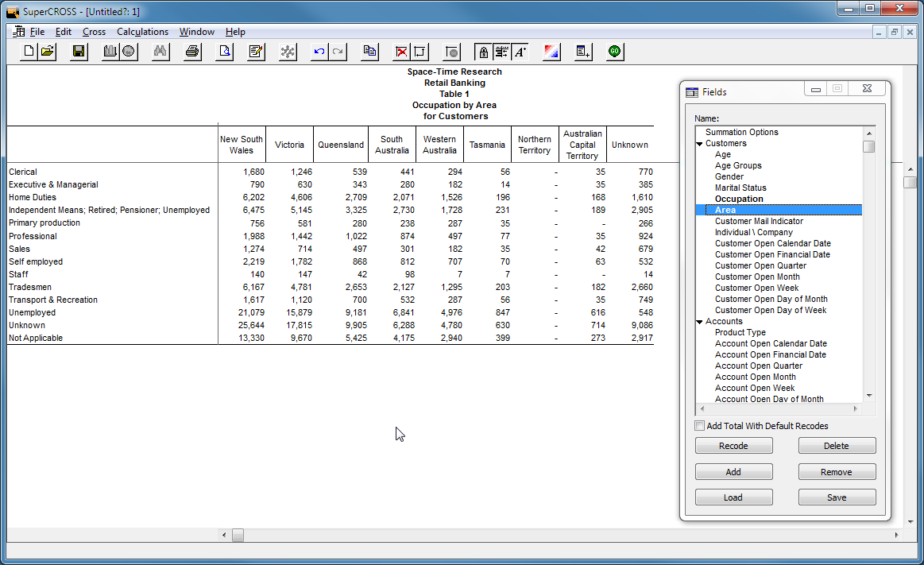The width and height of the screenshot is (924, 565).
Task: Enable Add Total With Default Recodes checkbox
Action: (700, 426)
